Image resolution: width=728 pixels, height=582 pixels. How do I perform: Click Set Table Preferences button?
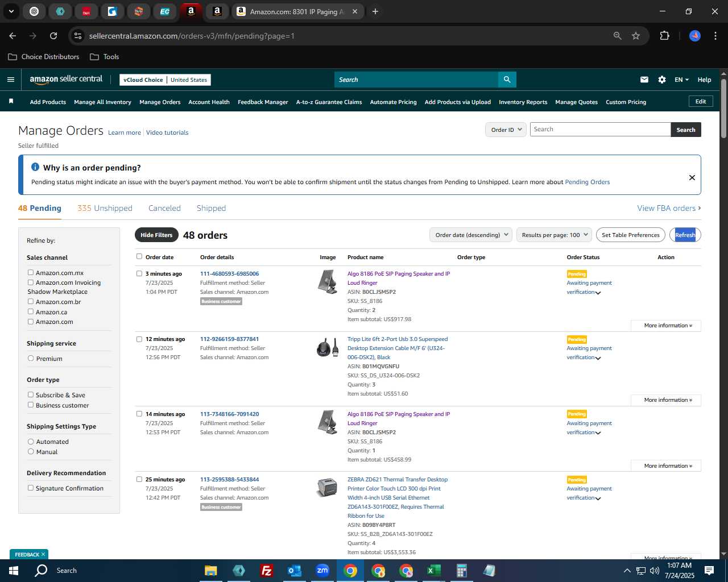(x=630, y=235)
